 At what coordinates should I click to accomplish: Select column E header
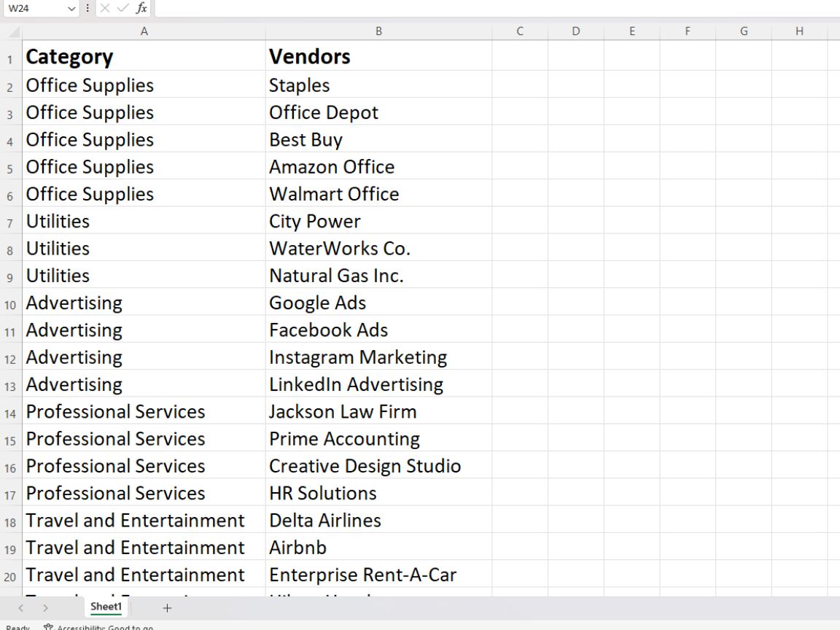click(632, 31)
